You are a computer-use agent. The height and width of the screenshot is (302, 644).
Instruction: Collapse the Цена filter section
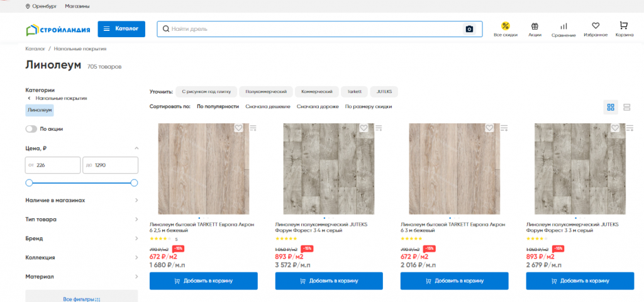coord(136,148)
